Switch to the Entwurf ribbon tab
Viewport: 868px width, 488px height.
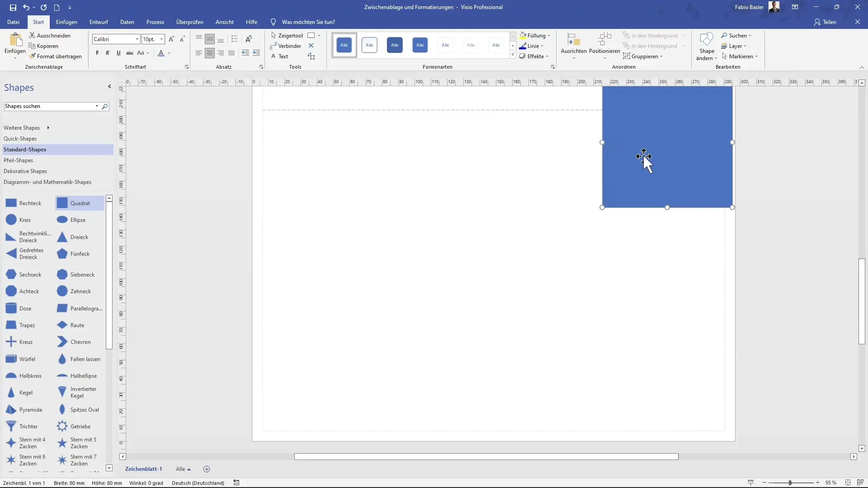point(99,22)
